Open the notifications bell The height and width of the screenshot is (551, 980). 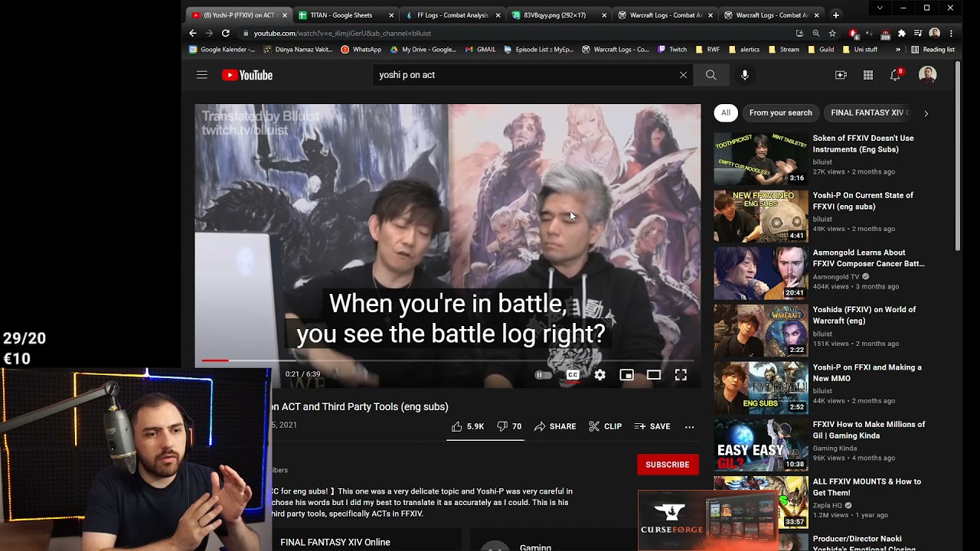pos(895,75)
